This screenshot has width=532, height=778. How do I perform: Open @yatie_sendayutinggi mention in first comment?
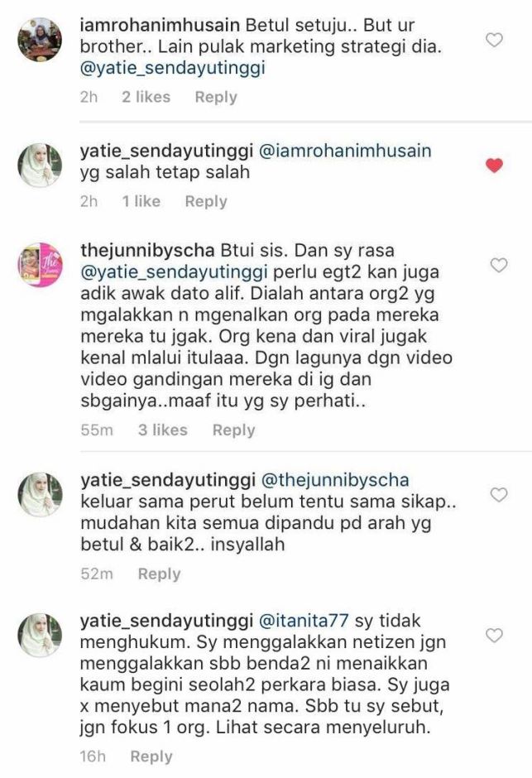tap(173, 68)
